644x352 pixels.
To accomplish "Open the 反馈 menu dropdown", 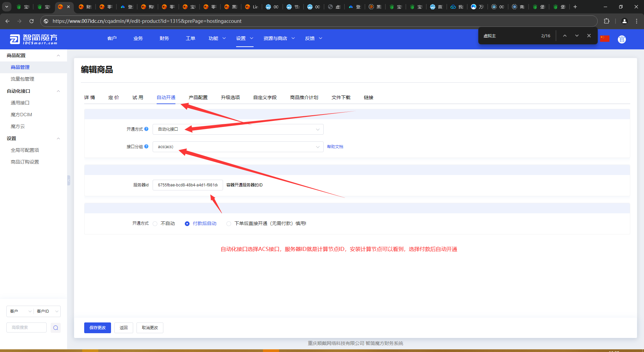I will 314,38.
